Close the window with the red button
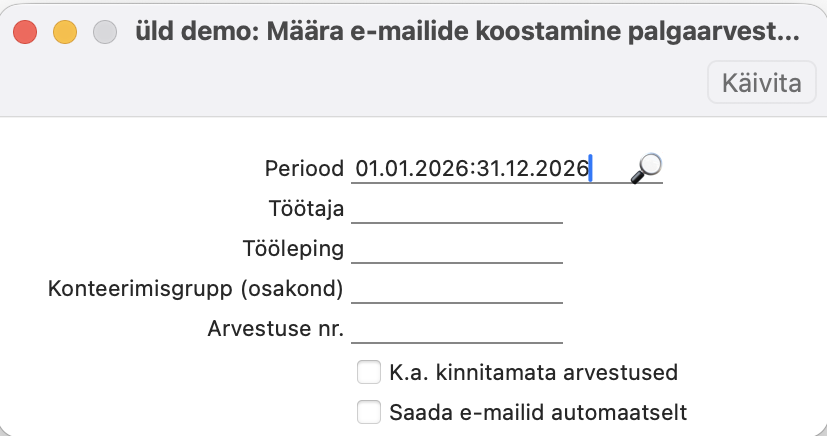Screen dimensions: 827x436 coord(25,32)
